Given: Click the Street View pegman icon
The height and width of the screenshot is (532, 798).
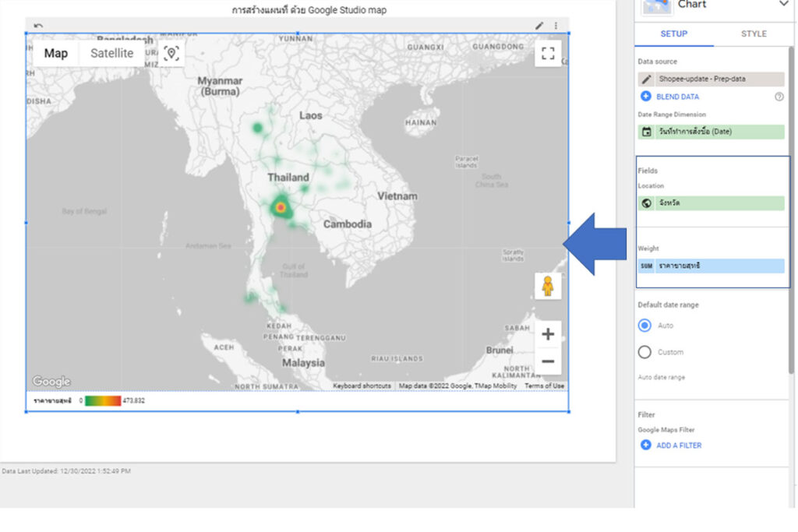Looking at the screenshot, I should (x=548, y=286).
